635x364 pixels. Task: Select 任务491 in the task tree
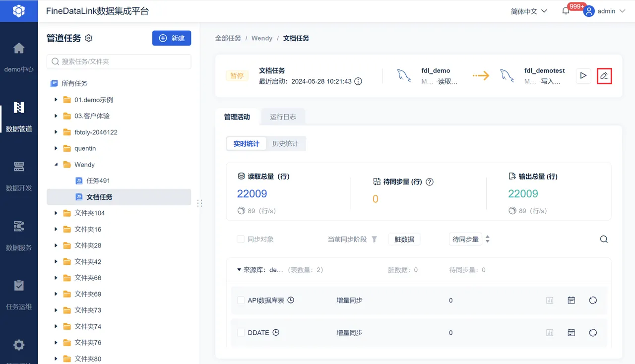tap(98, 181)
